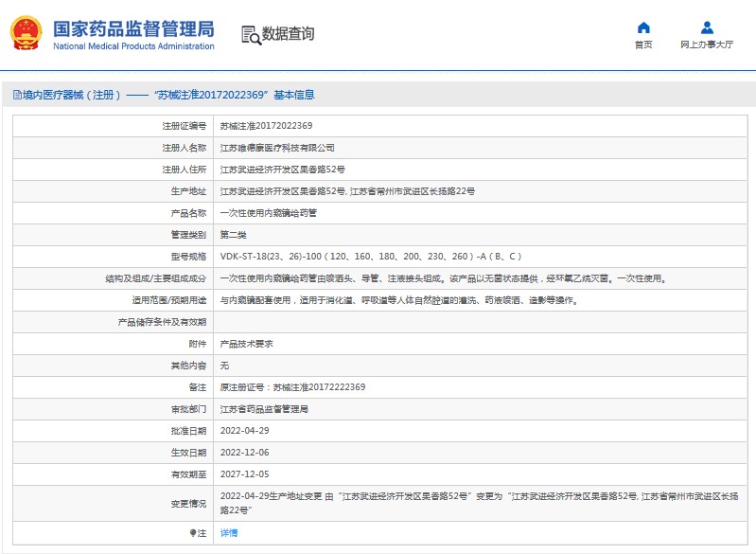This screenshot has height=554, width=756.
Task: Select approval date 2022-04-29
Action: click(244, 431)
